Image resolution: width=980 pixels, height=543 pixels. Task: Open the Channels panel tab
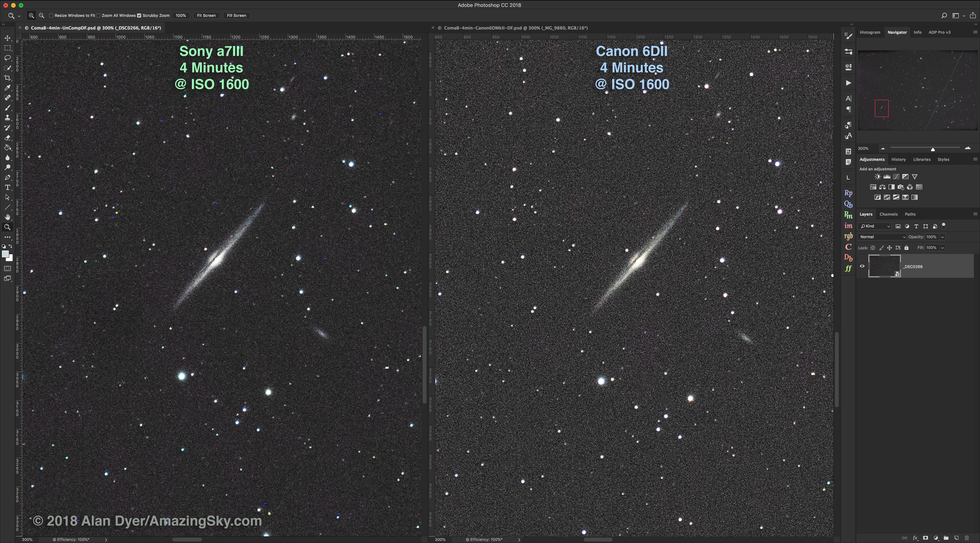click(x=889, y=214)
